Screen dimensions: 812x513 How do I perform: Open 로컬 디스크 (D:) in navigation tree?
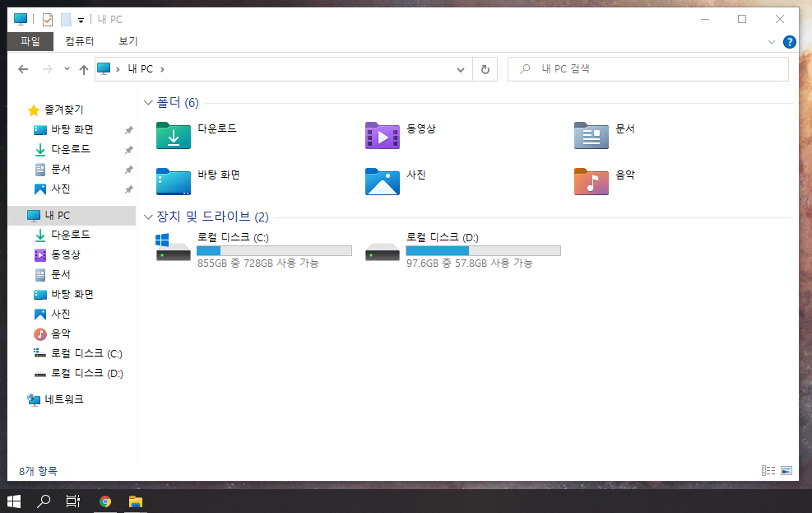[86, 373]
